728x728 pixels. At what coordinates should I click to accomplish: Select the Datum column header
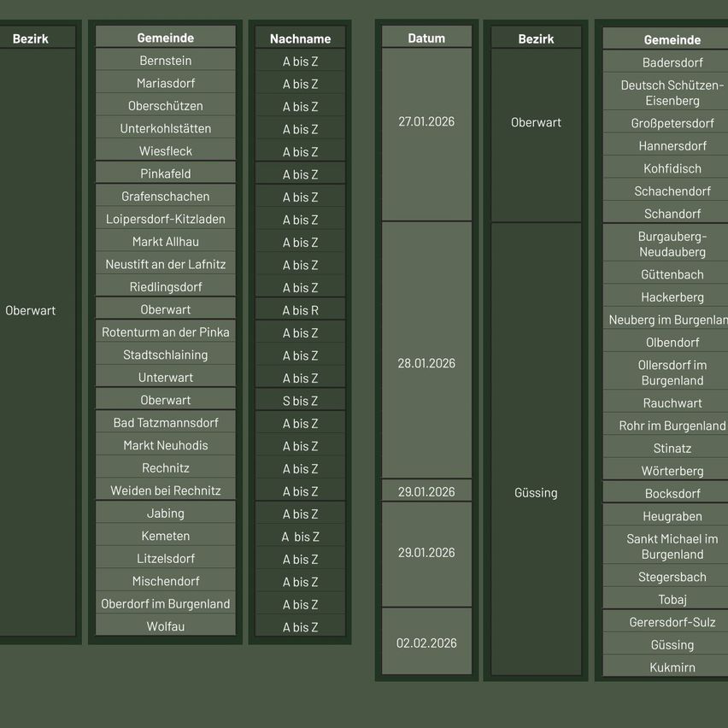(426, 37)
